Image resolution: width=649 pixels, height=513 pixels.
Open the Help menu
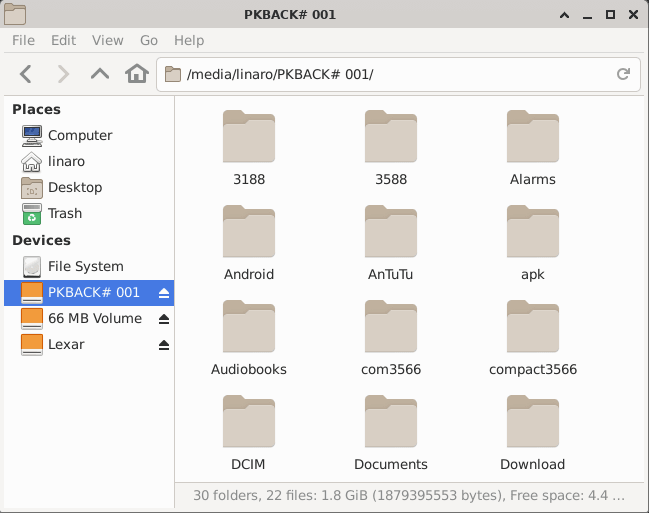189,40
